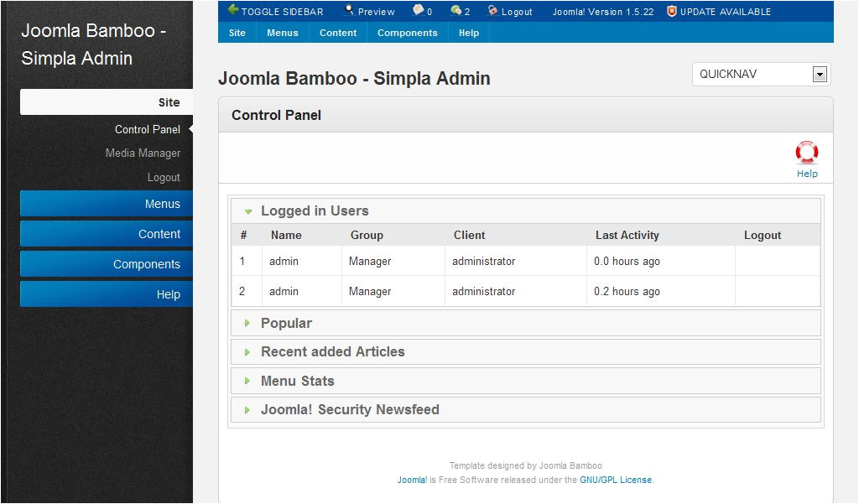Click the blue Help label under lifebuoy

coord(807,174)
